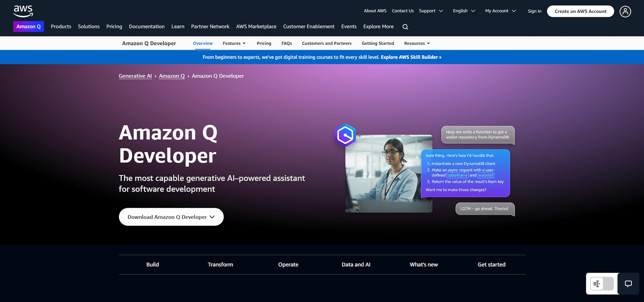Jump to the Get started section
This screenshot has width=644, height=302.
point(492,264)
